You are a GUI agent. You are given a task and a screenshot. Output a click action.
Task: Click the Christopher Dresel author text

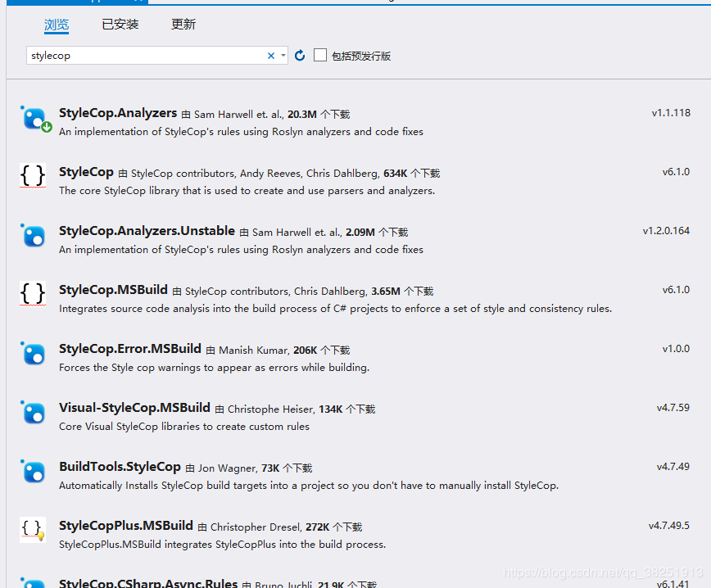click(256, 527)
